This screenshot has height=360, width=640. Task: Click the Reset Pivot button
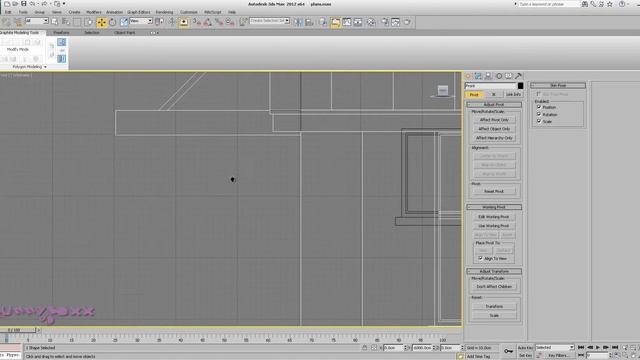(494, 191)
